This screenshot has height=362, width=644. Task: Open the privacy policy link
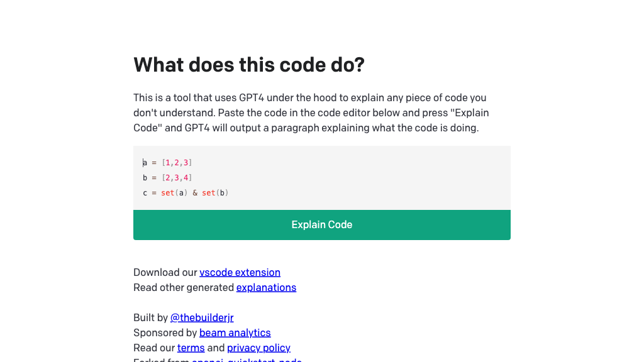tap(258, 348)
